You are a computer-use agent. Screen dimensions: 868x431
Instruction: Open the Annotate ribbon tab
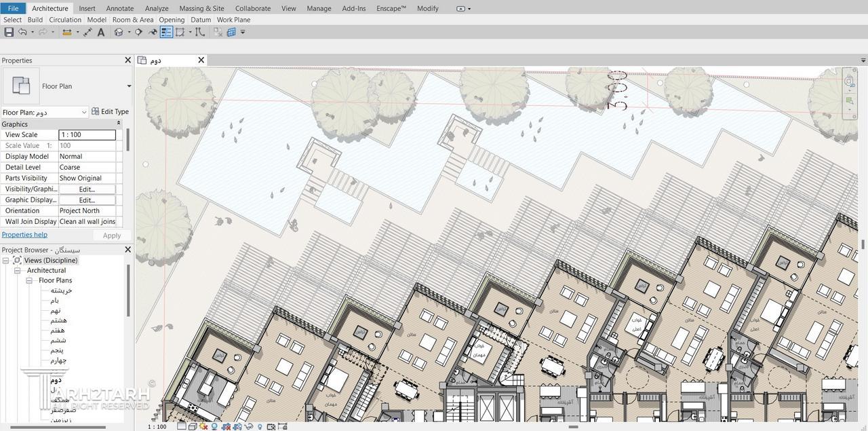[x=119, y=8]
